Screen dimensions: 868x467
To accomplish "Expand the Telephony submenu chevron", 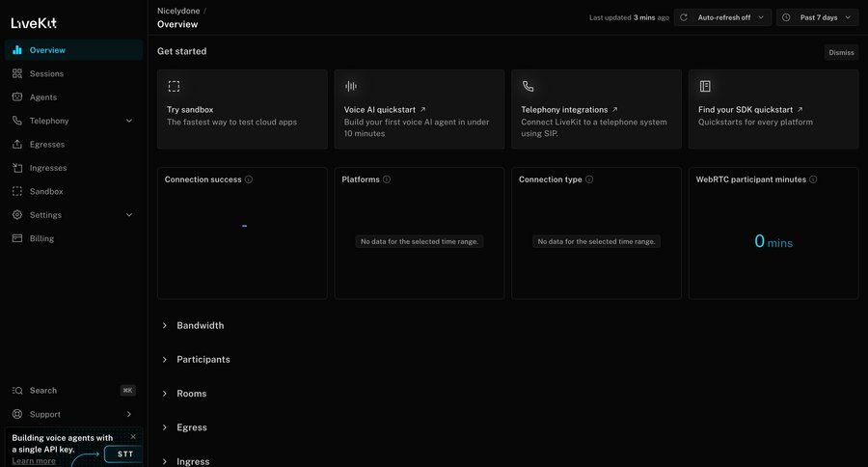I will pos(129,121).
